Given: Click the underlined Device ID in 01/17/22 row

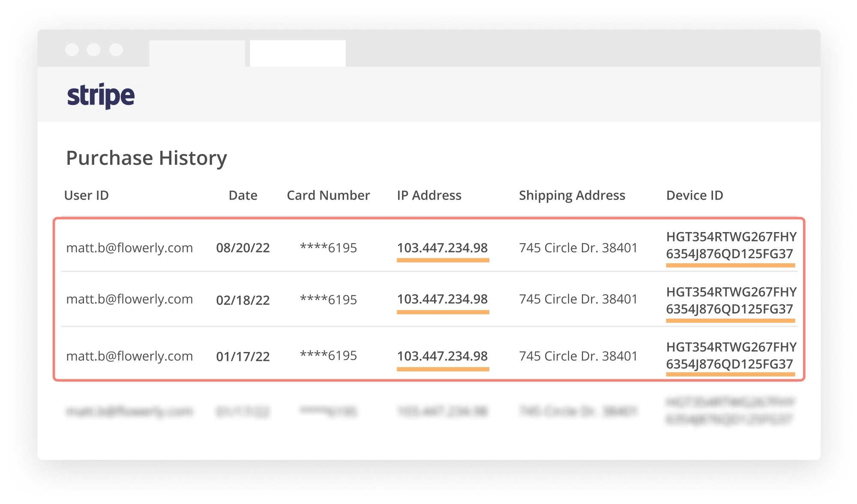Looking at the screenshot, I should (731, 356).
